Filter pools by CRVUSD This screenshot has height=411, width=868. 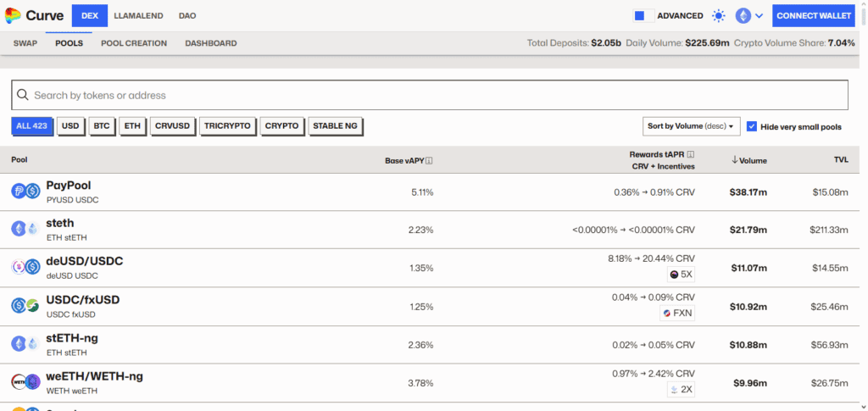point(173,126)
